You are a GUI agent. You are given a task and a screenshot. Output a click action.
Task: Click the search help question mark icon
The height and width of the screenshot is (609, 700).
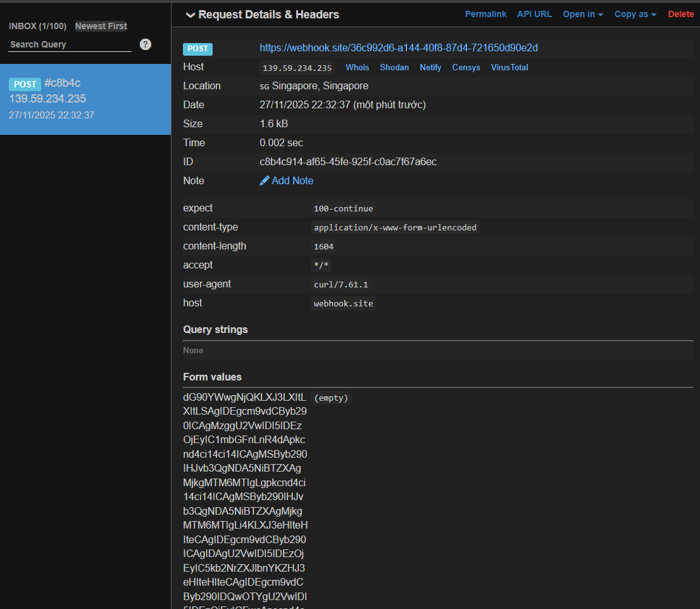(x=146, y=44)
